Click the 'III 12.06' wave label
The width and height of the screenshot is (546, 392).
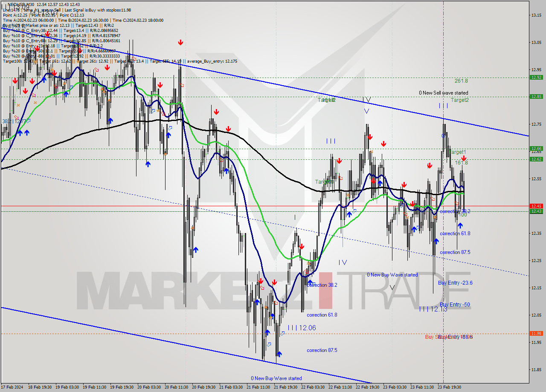302,328
